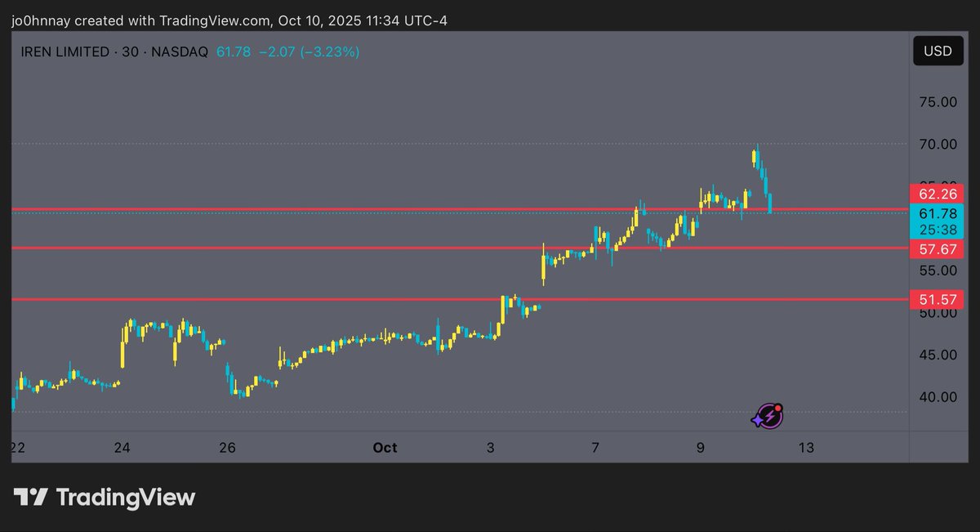The height and width of the screenshot is (532, 980).
Task: Click the 7 date on time axis
Action: [x=595, y=448]
